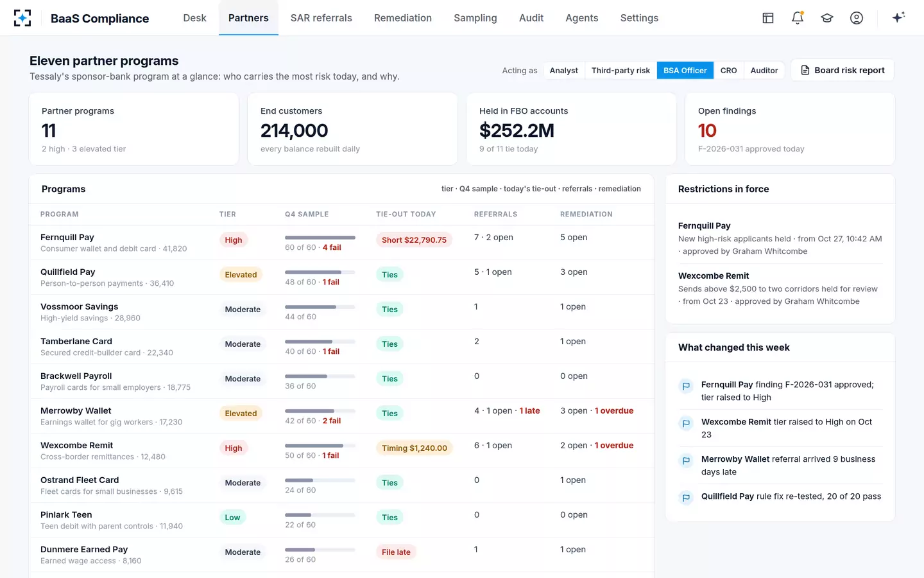Click the Elevated tier badge for Merrowby Wallet
Viewport: 924px width, 578px height.
click(241, 413)
